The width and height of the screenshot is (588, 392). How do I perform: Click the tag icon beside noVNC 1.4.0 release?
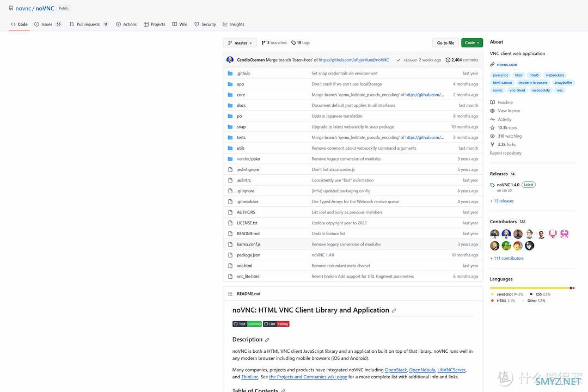tap(492, 185)
